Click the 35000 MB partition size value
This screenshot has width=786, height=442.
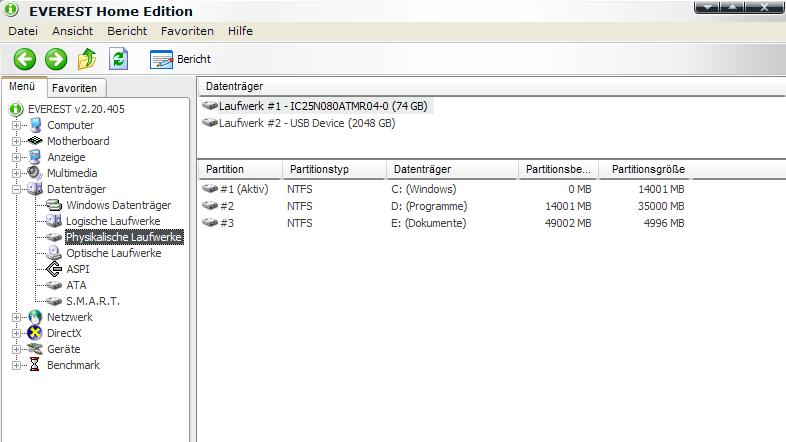(x=661, y=206)
